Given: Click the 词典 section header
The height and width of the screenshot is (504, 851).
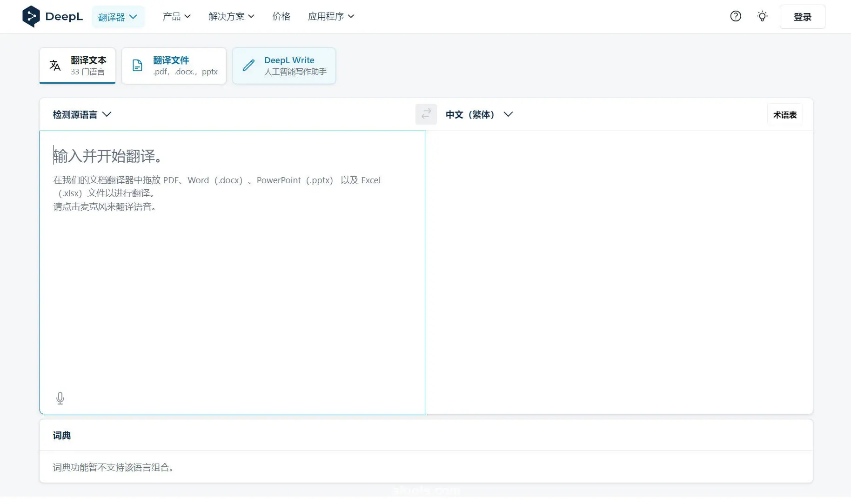Looking at the screenshot, I should pos(62,435).
